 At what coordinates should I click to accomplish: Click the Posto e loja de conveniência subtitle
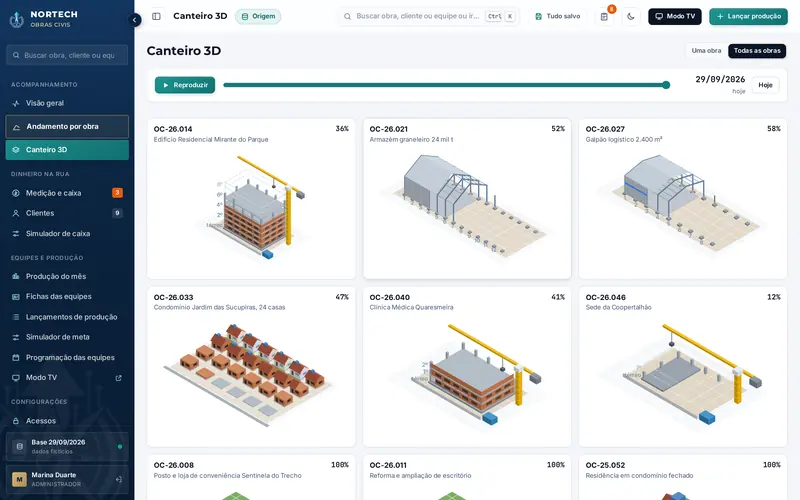coord(228,476)
